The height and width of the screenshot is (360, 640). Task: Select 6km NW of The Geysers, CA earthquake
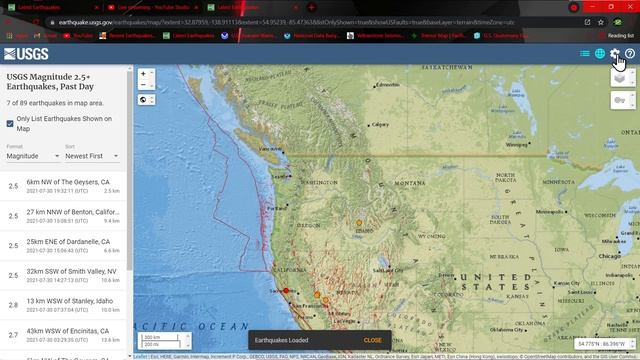[63, 186]
